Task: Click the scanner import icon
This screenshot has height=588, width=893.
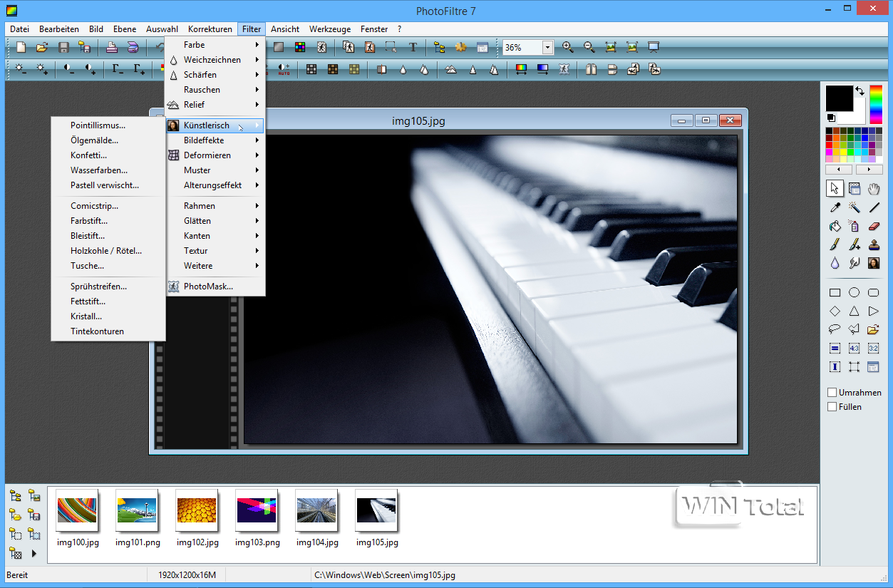Action: 133,48
